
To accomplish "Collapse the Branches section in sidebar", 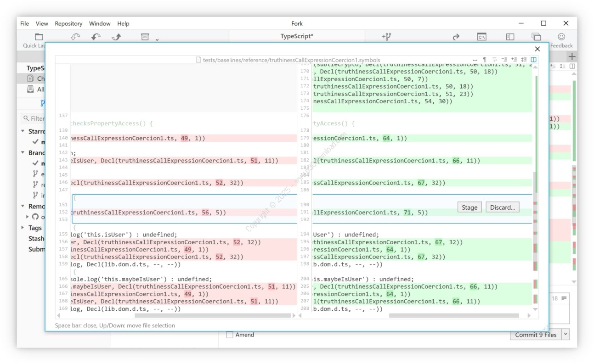I will coord(23,153).
